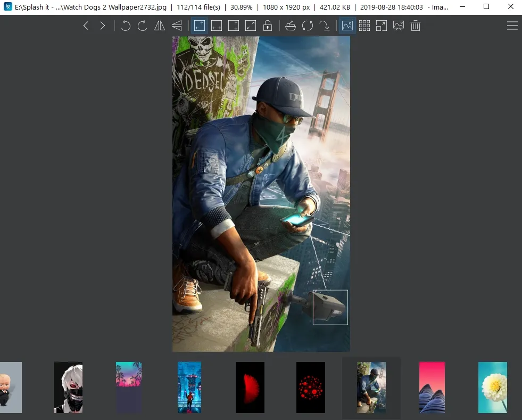Viewport: 522px width, 420px height.
Task: Delete the current image with trash icon
Action: click(x=416, y=26)
